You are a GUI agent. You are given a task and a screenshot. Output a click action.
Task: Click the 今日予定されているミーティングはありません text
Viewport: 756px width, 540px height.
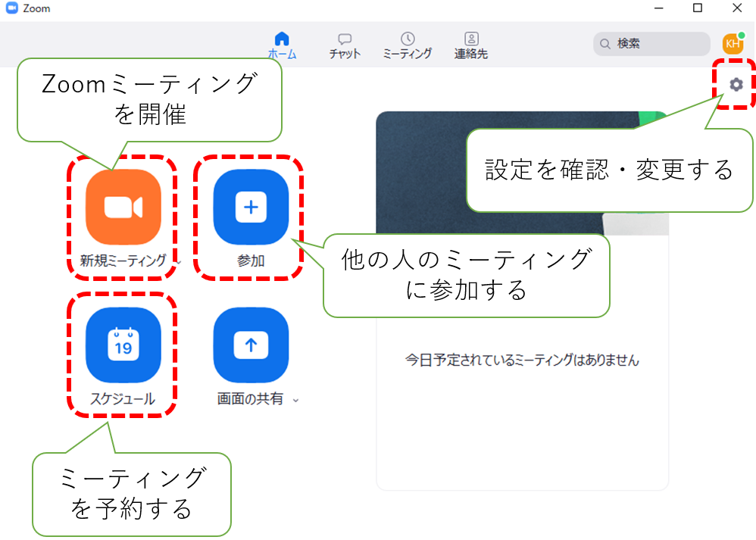[522, 361]
